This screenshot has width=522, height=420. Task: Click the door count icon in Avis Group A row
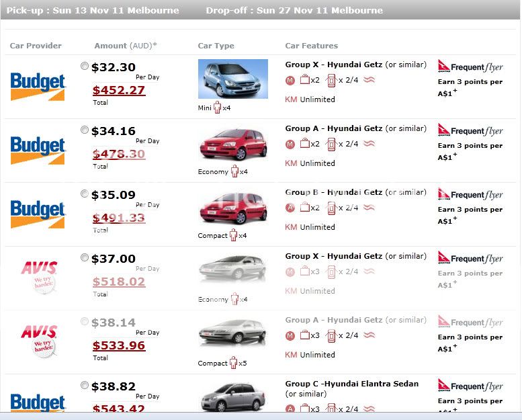click(x=331, y=335)
